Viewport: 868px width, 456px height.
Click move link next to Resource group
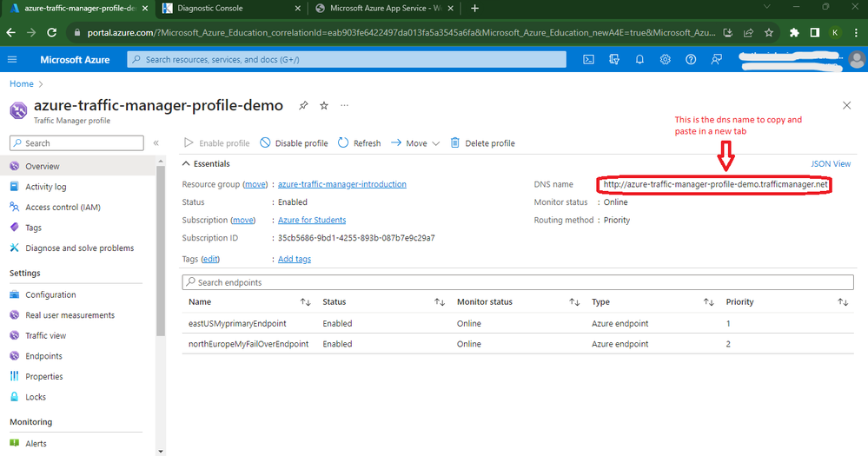255,184
